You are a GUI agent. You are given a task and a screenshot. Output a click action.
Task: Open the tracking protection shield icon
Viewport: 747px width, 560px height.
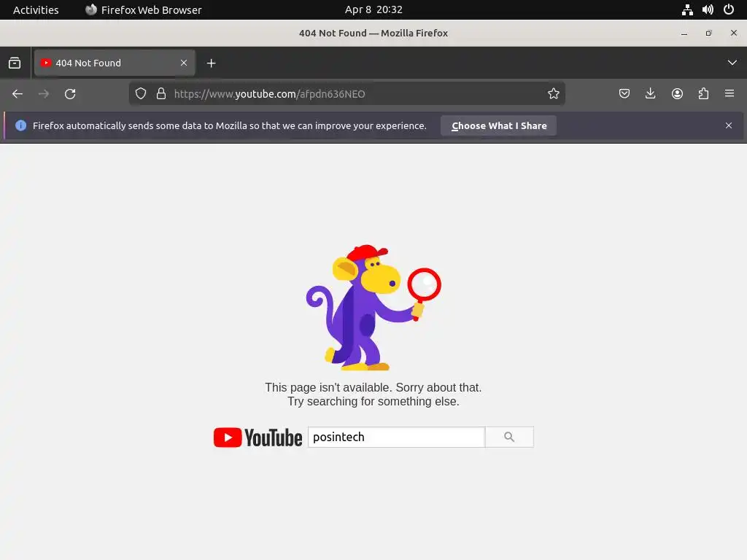coord(141,94)
